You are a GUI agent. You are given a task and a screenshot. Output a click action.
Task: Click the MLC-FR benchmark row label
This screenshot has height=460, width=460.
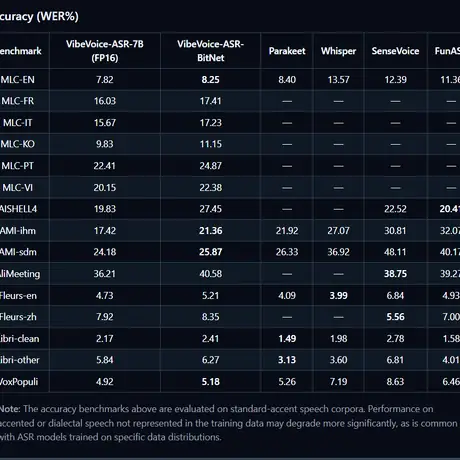coord(17,101)
